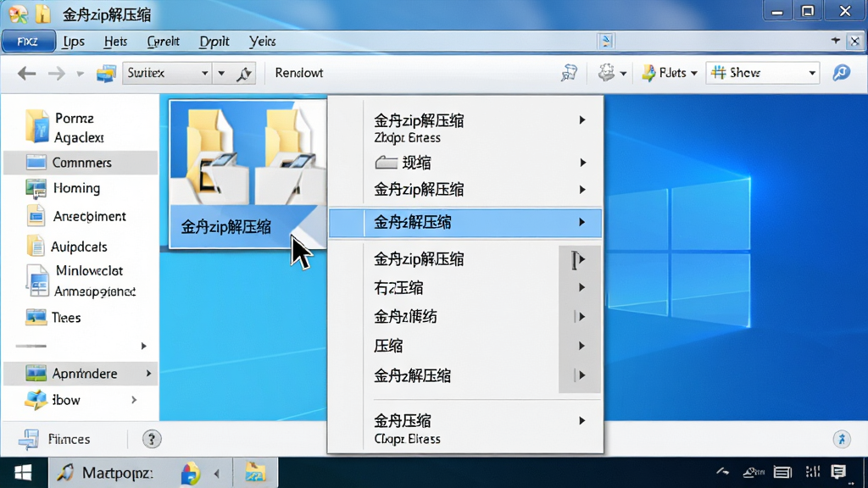This screenshot has height=488, width=868.
Task: Open the Heis menu
Action: coord(115,42)
